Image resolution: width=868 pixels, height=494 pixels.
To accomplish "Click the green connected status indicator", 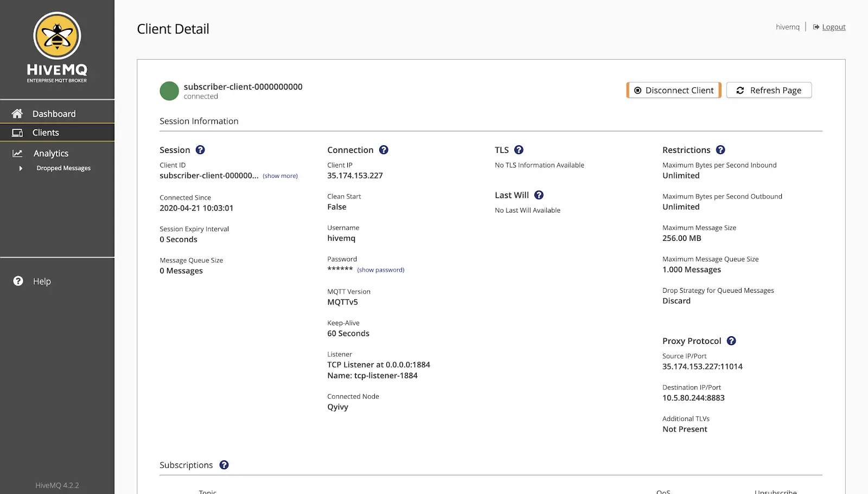I will coord(169,91).
